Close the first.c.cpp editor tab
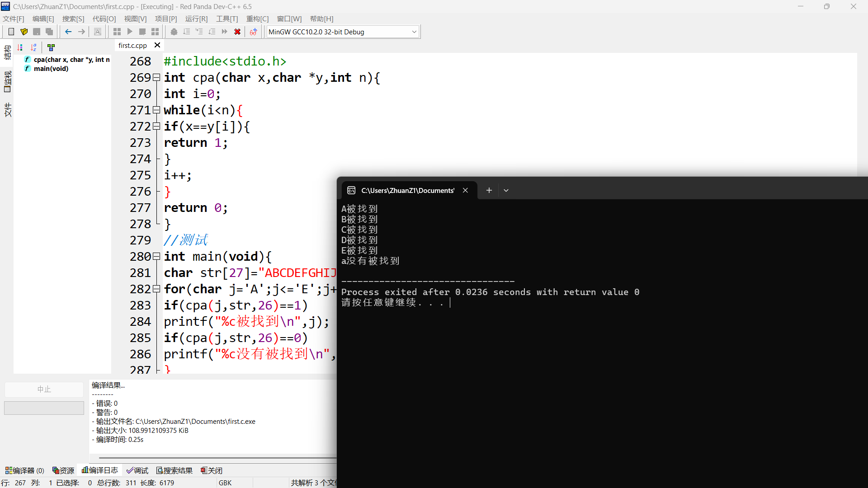Viewport: 868px width, 488px height. click(157, 45)
